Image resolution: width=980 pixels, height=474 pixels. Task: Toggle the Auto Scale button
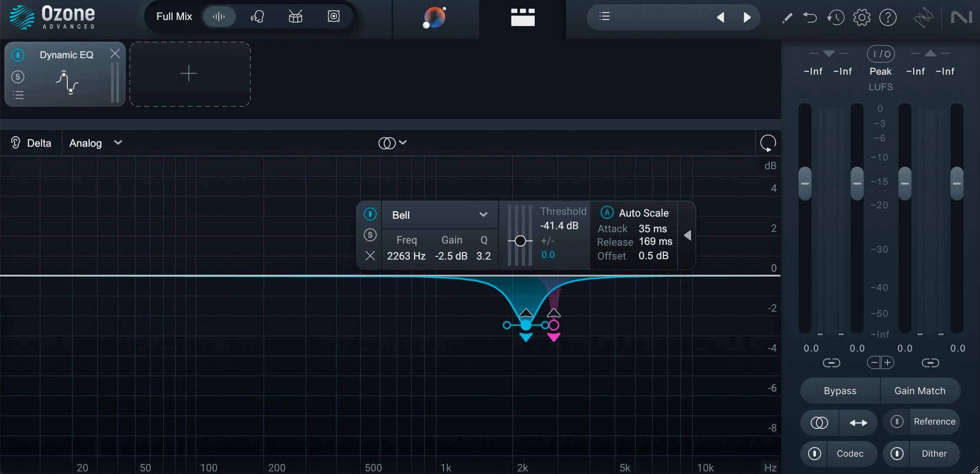pos(607,213)
